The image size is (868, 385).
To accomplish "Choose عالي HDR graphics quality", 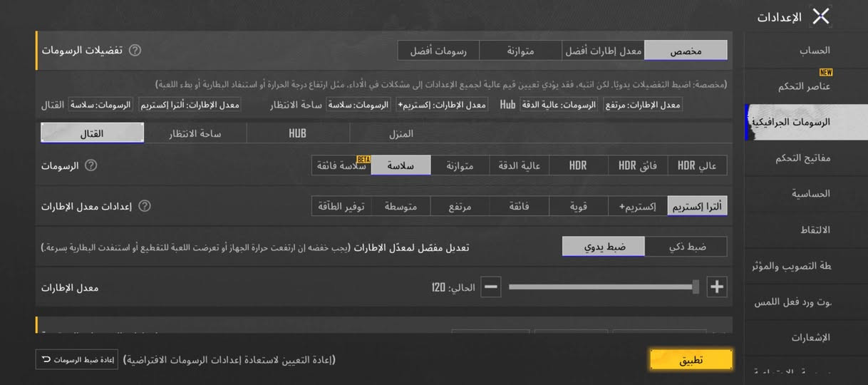I will tap(697, 165).
